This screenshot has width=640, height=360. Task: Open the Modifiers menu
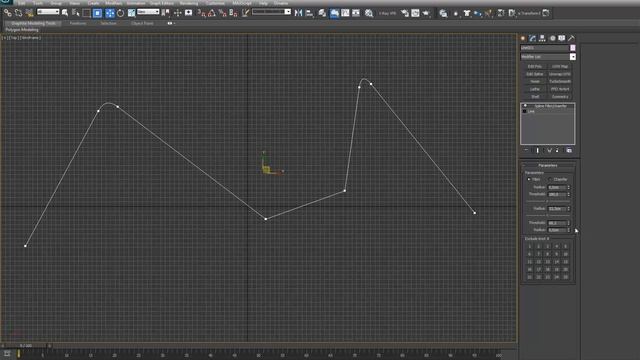click(x=113, y=3)
